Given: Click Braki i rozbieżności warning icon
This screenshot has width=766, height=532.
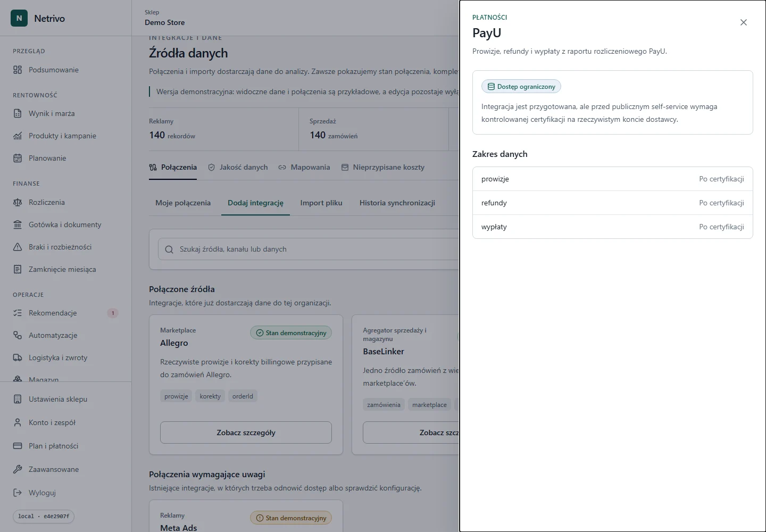Looking at the screenshot, I should [18, 247].
